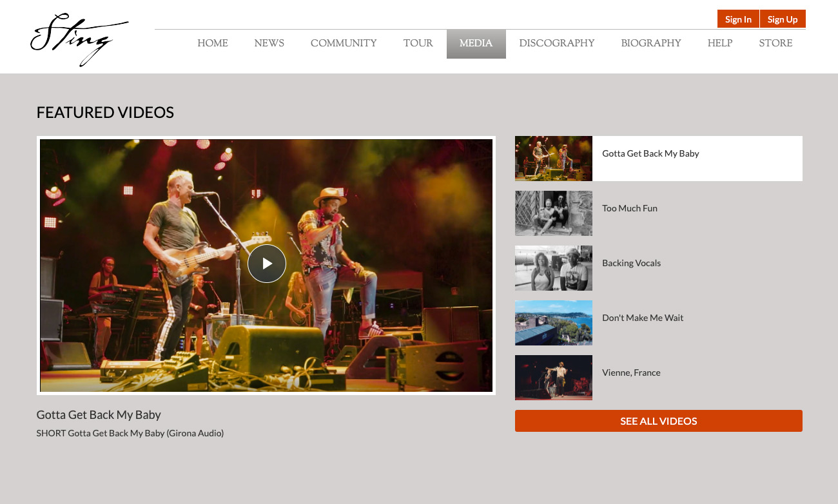This screenshot has height=504, width=838.
Task: Click the Sign Up button
Action: pos(783,19)
